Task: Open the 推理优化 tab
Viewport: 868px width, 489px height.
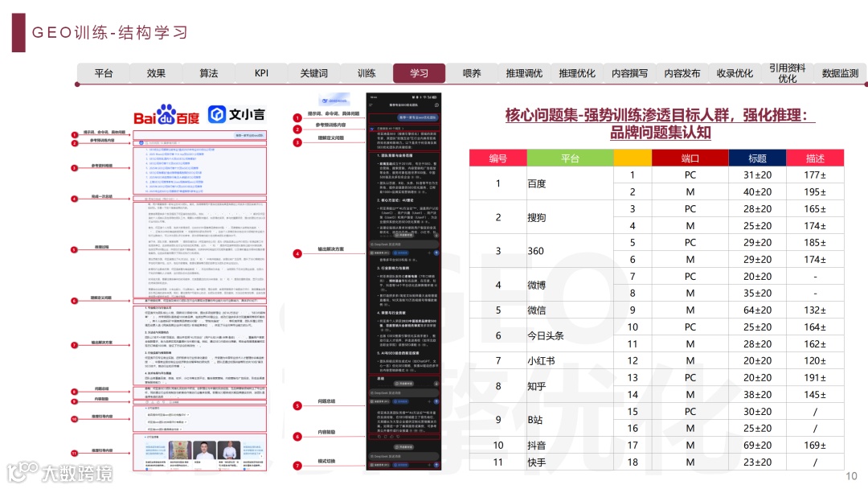Action: coord(577,73)
